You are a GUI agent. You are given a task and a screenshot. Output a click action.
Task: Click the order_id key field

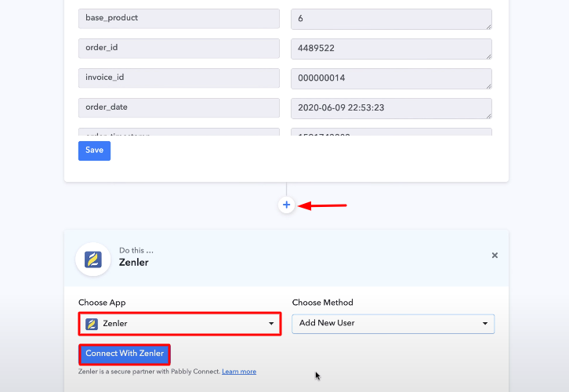pos(179,49)
